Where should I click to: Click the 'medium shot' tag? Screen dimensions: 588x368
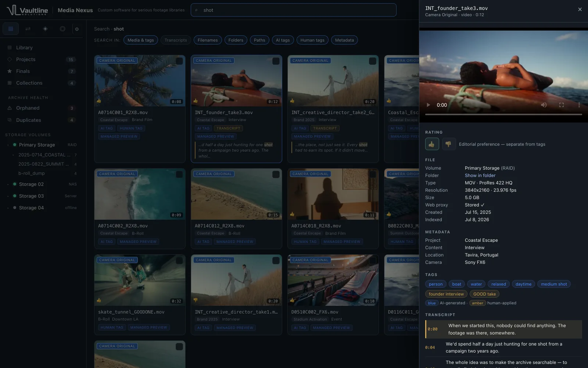coord(554,284)
